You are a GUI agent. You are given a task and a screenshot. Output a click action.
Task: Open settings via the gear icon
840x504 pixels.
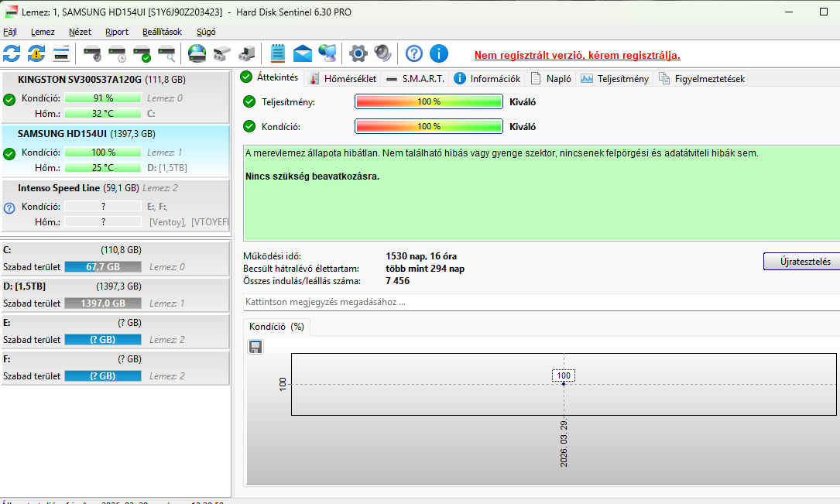[x=358, y=53]
